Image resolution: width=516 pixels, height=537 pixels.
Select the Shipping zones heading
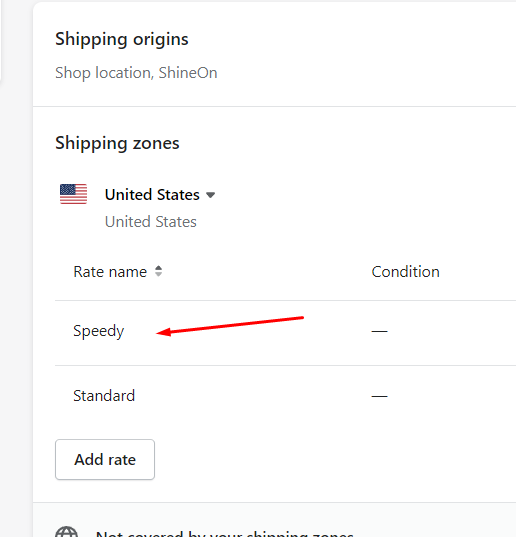coord(117,143)
